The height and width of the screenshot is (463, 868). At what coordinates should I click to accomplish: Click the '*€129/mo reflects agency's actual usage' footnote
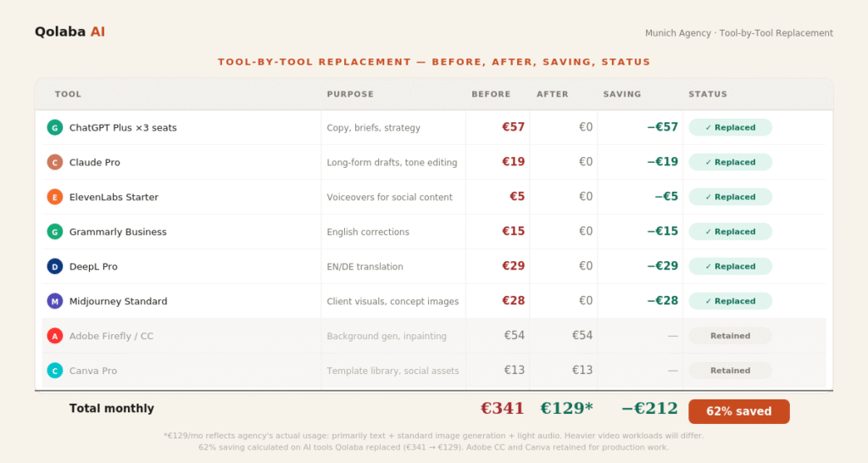point(434,436)
